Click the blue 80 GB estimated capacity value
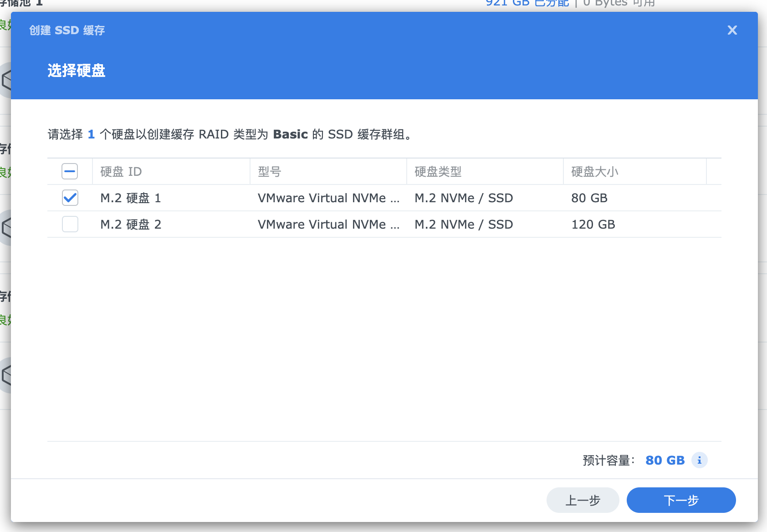Image resolution: width=767 pixels, height=532 pixels. (x=665, y=460)
